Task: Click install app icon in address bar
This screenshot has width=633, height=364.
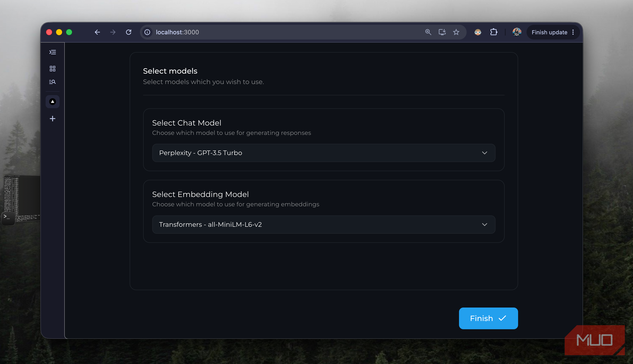Action: click(x=442, y=32)
